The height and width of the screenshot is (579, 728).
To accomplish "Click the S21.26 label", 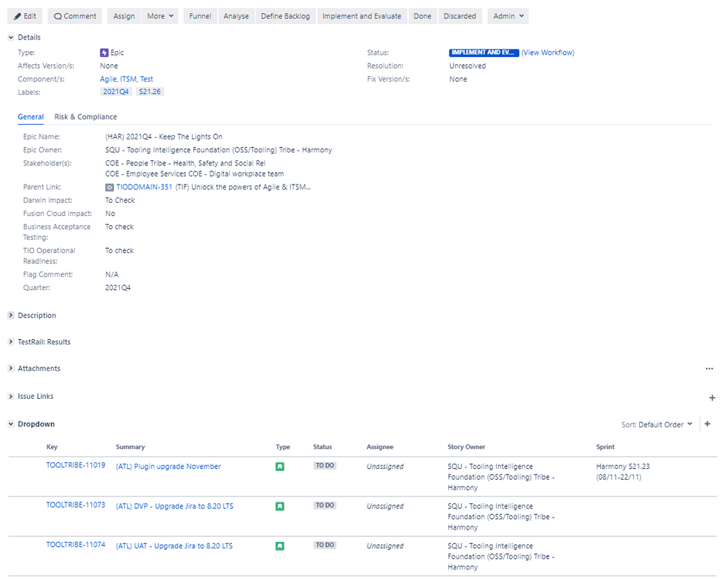I will coord(150,92).
